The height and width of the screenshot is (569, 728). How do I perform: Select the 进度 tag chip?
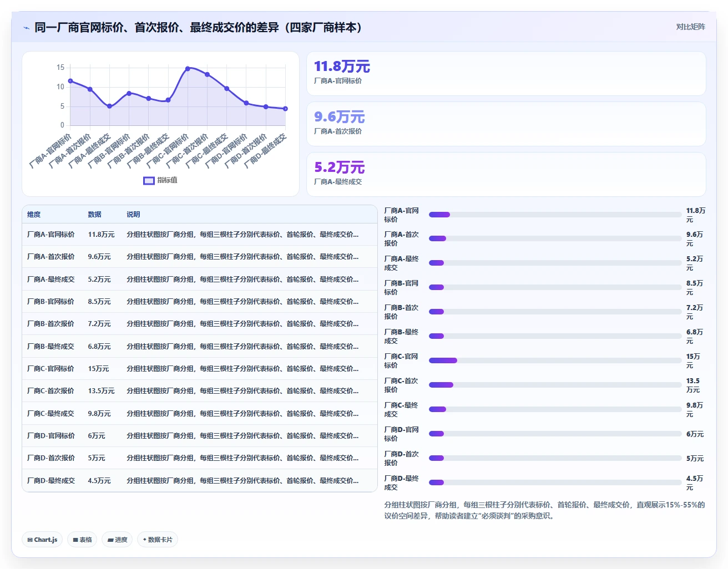(x=117, y=540)
